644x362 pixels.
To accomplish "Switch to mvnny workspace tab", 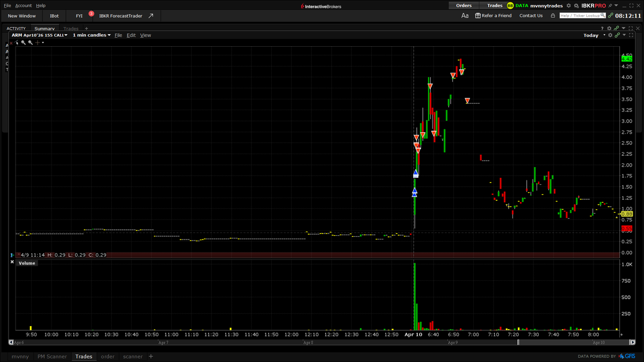I will tap(20, 357).
